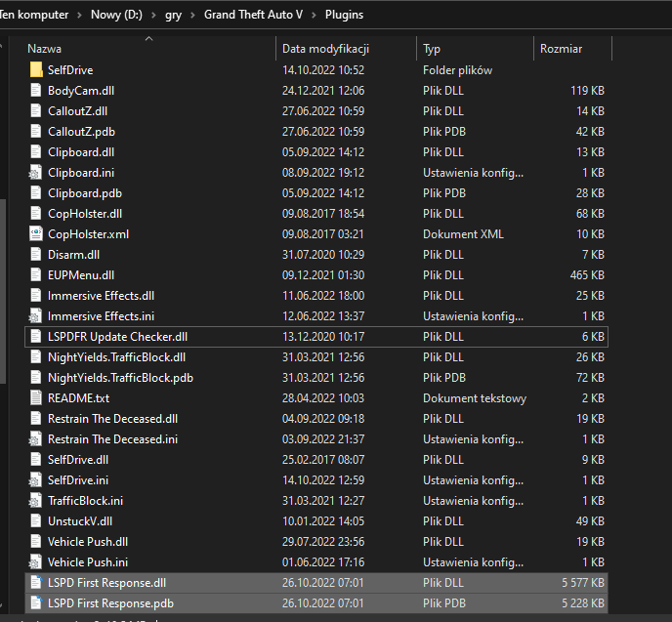Open breadcrumb chevron after Nowy (D:)
672x622 pixels.
pos(153,16)
